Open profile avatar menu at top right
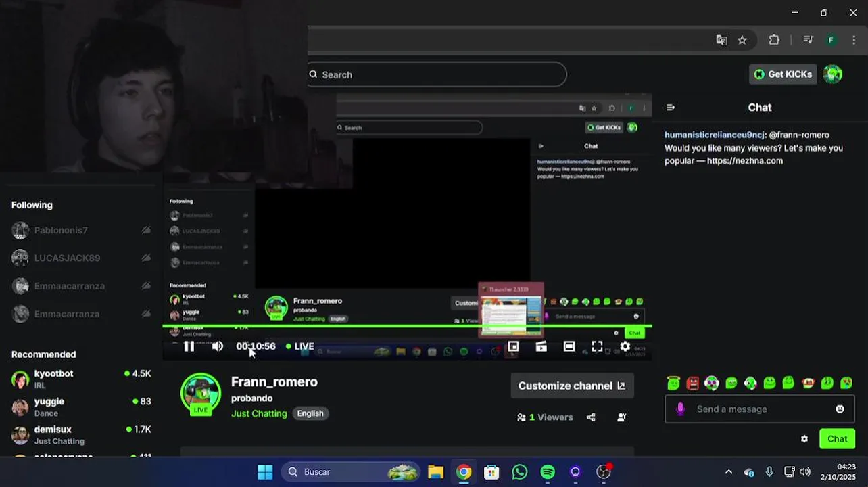Image resolution: width=868 pixels, height=487 pixels. (833, 74)
